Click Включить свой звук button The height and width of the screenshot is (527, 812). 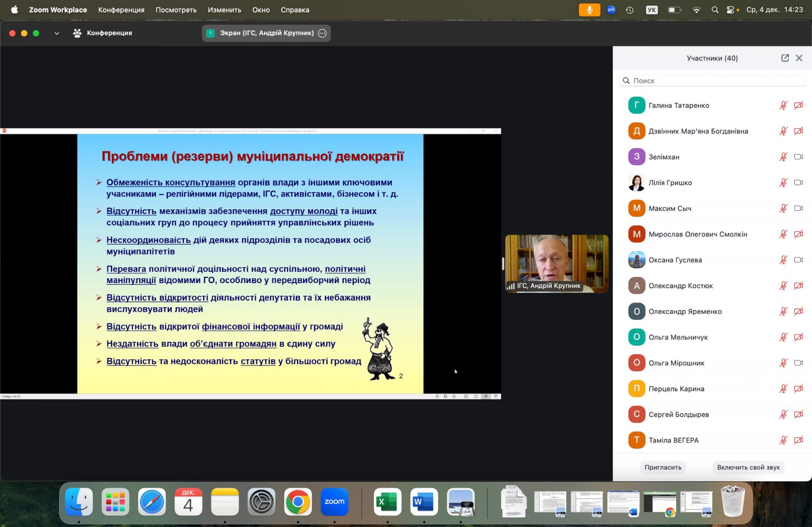(x=748, y=467)
